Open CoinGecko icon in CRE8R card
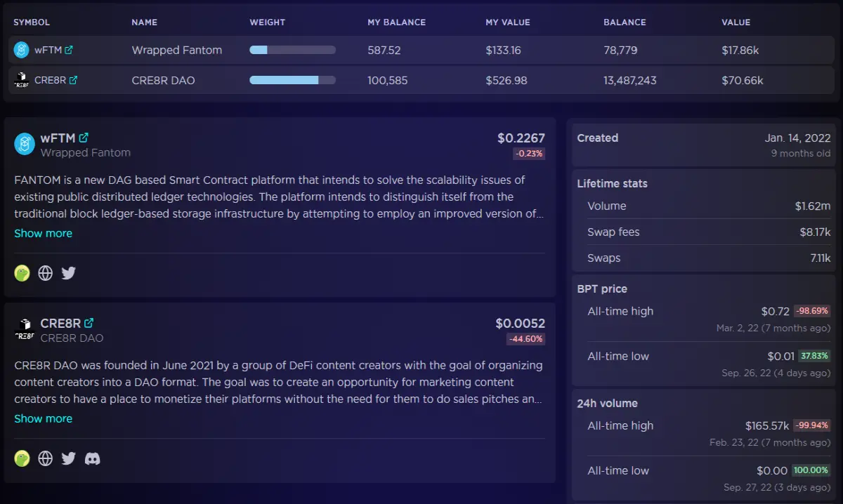Screen dimensions: 843x504 (22, 458)
